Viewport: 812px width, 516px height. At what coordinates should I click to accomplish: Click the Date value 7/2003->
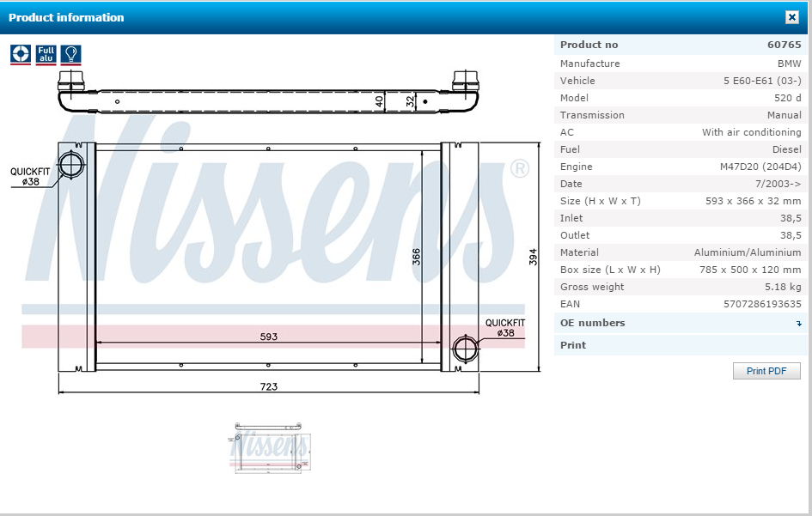[778, 184]
